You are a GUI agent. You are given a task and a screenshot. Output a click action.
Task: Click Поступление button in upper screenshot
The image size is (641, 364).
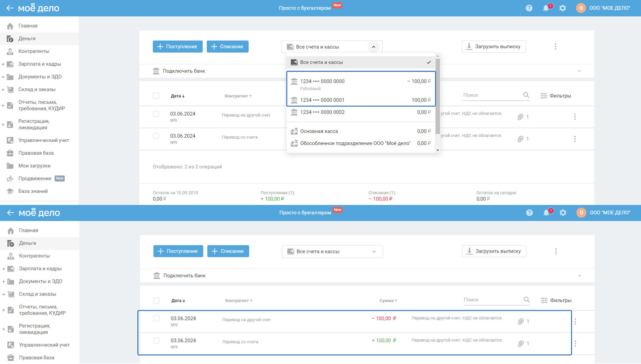click(x=178, y=47)
